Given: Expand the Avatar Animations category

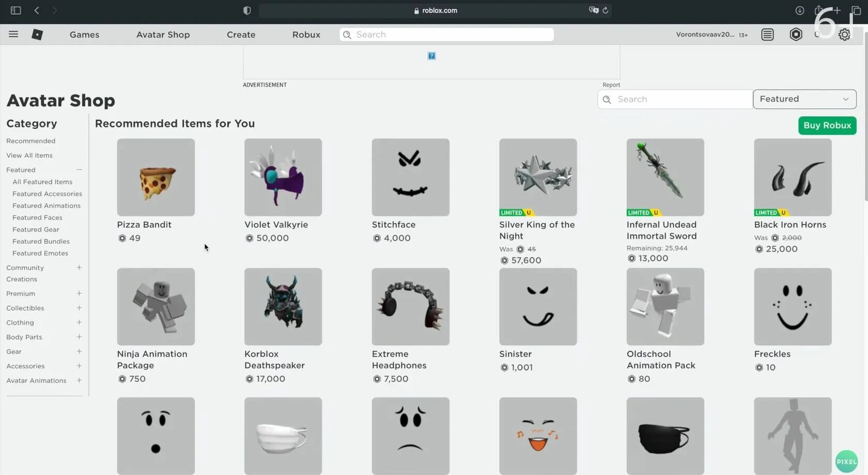Looking at the screenshot, I should [x=79, y=380].
